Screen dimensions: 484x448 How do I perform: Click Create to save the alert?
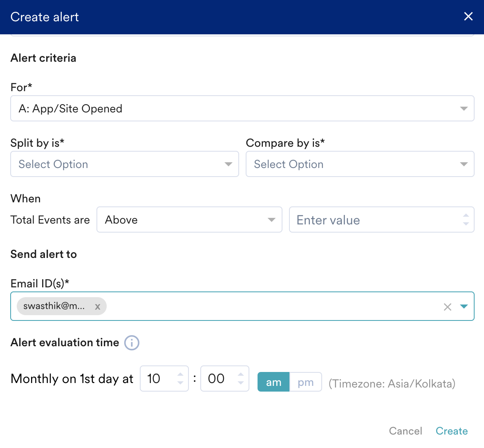click(x=452, y=431)
